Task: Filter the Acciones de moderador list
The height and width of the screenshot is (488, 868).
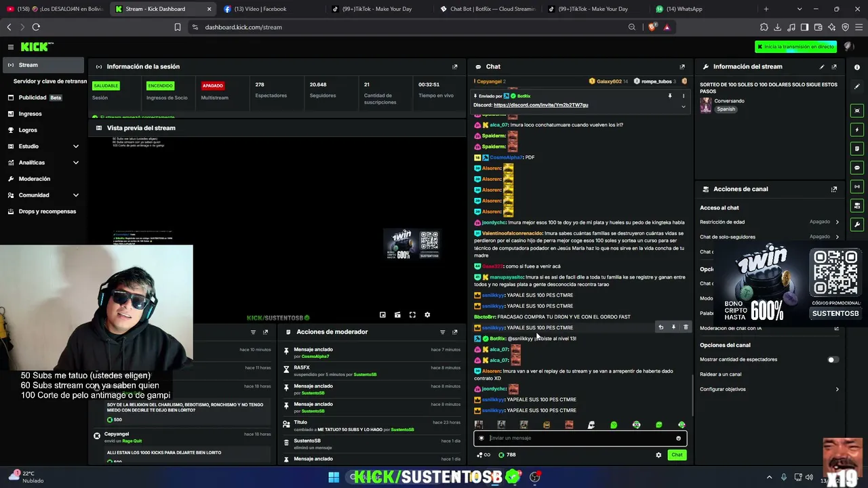Action: pyautogui.click(x=442, y=332)
